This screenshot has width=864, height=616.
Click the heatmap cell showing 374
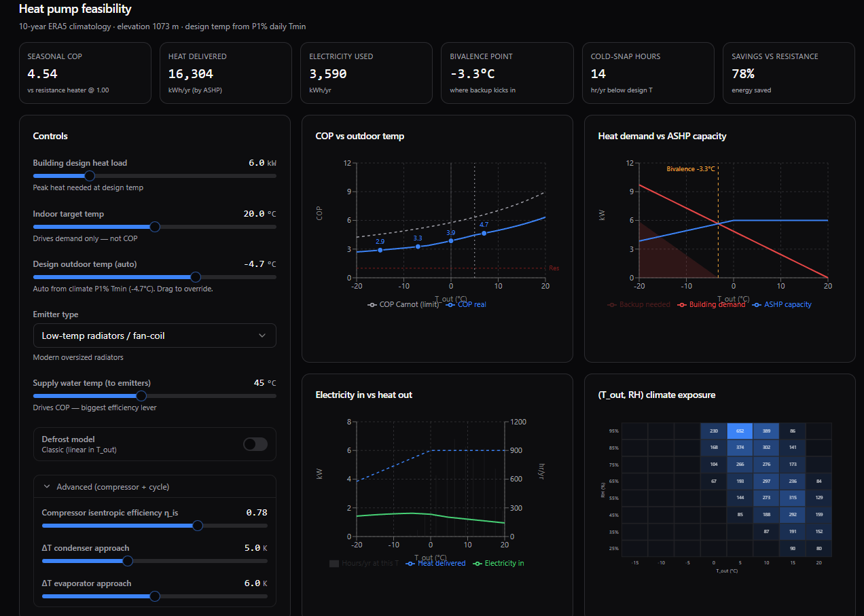point(740,448)
